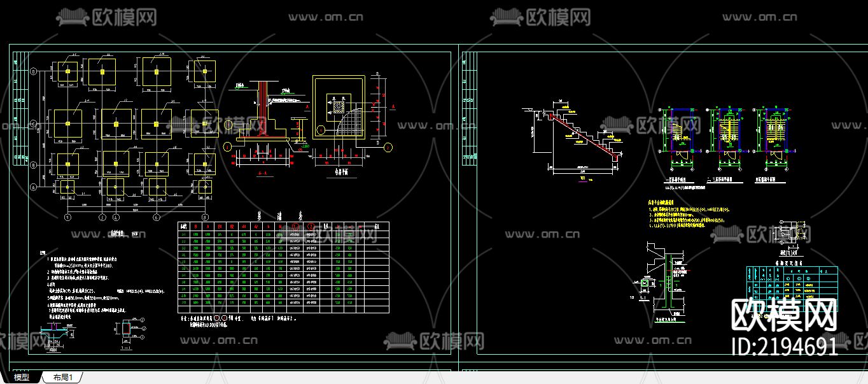
Task: Open the 布局1 layout tab
Action: [62, 378]
